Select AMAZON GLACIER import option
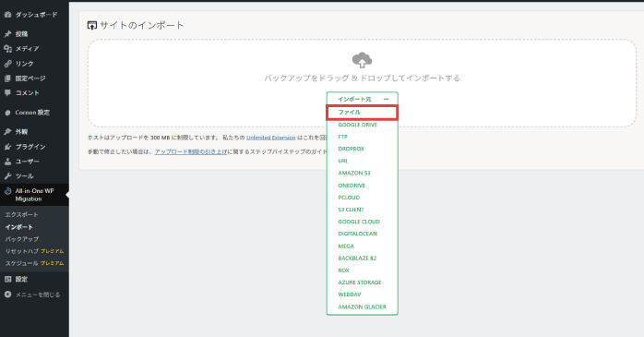The image size is (644, 337). [x=362, y=307]
